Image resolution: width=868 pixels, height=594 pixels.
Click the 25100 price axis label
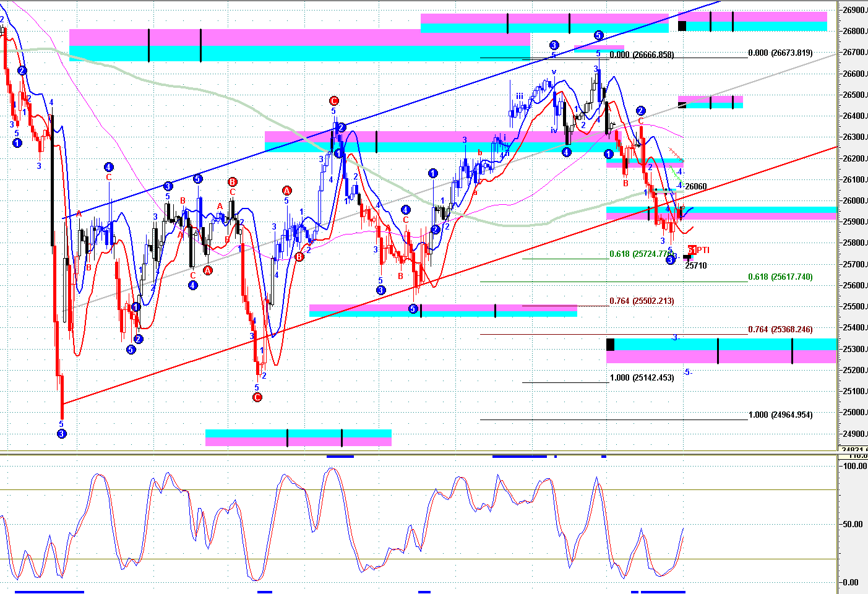(854, 391)
